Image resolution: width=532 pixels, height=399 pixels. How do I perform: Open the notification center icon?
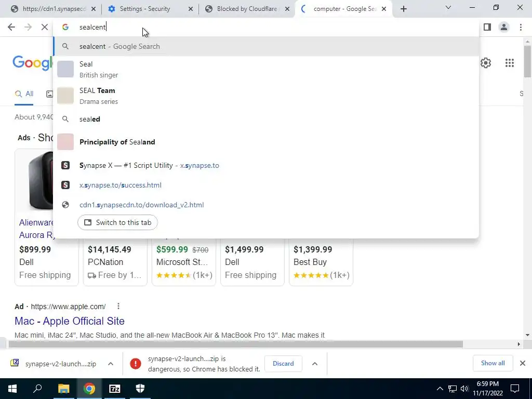515,389
